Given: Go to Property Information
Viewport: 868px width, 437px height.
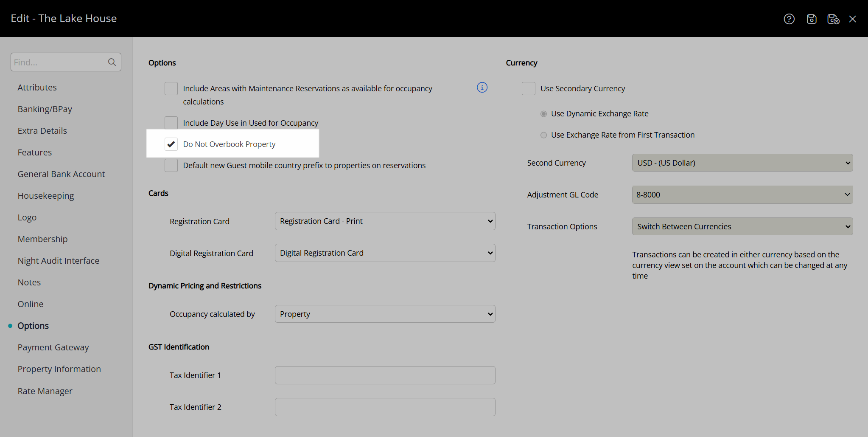Looking at the screenshot, I should [x=59, y=369].
